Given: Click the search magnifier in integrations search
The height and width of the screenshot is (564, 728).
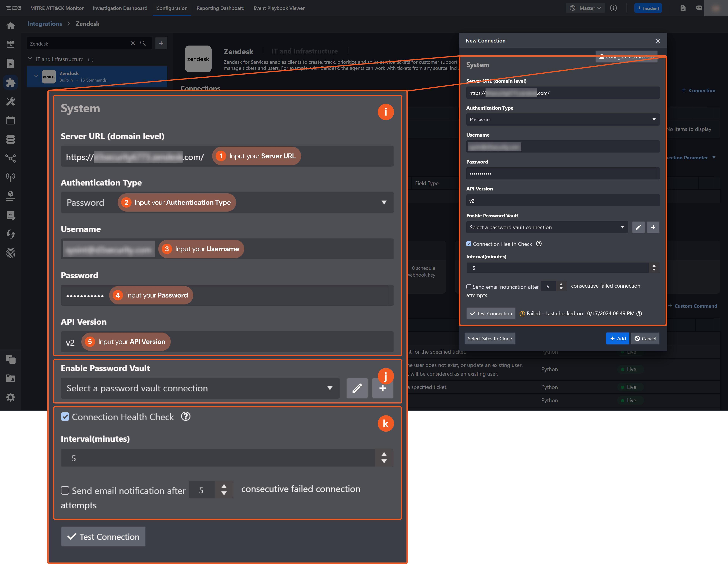Looking at the screenshot, I should (x=143, y=43).
